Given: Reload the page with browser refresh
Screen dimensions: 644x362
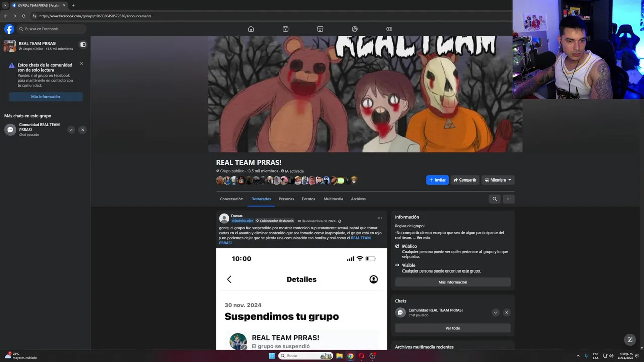Looking at the screenshot, I should click(x=23, y=16).
